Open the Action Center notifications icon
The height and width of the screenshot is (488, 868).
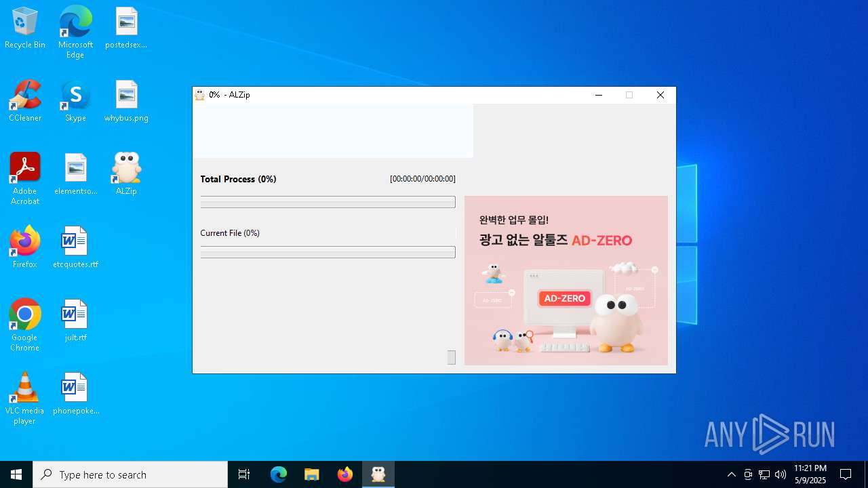click(846, 474)
